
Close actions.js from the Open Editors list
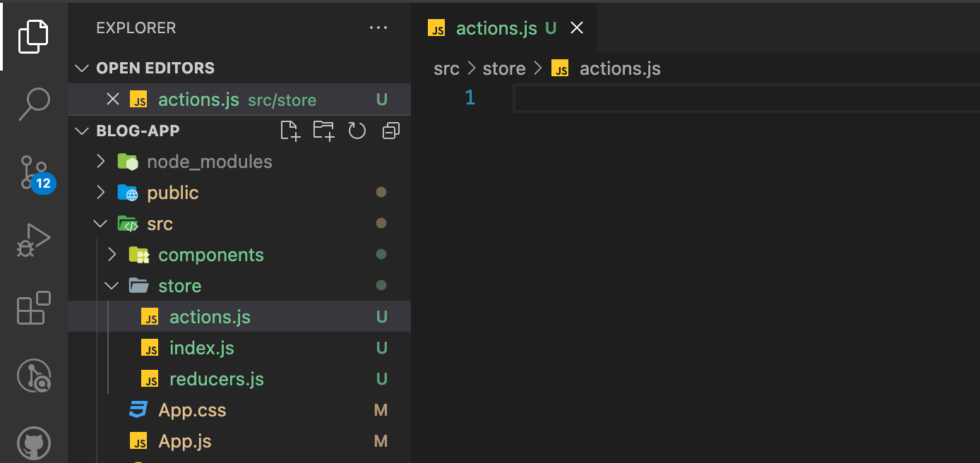point(113,99)
